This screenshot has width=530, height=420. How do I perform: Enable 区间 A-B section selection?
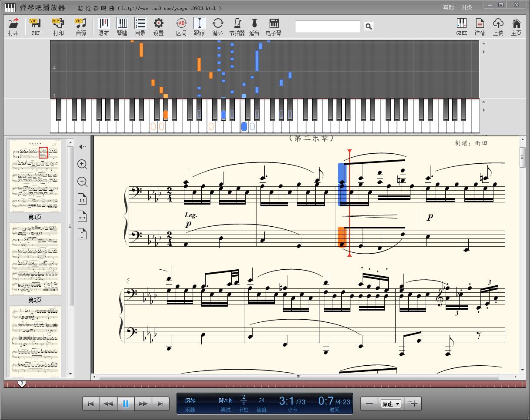[x=181, y=26]
